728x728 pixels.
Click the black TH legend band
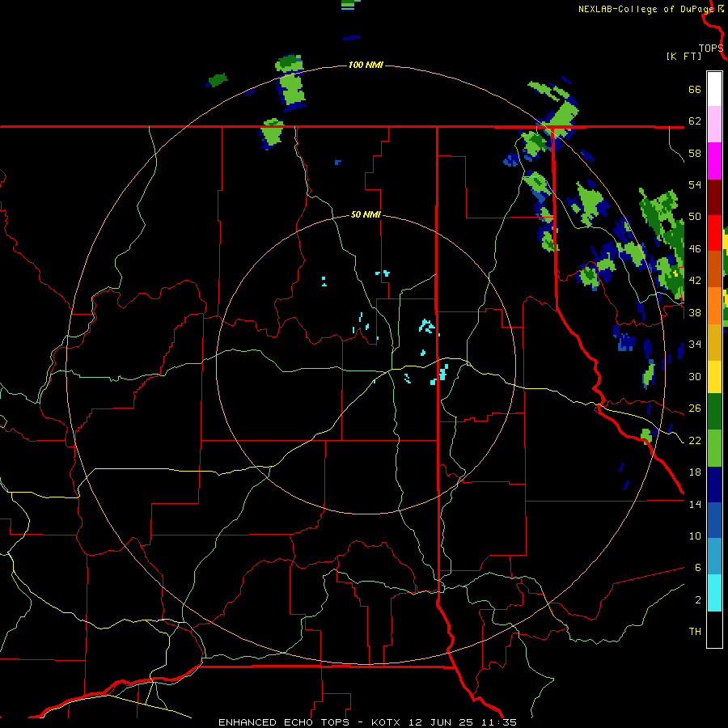[714, 629]
